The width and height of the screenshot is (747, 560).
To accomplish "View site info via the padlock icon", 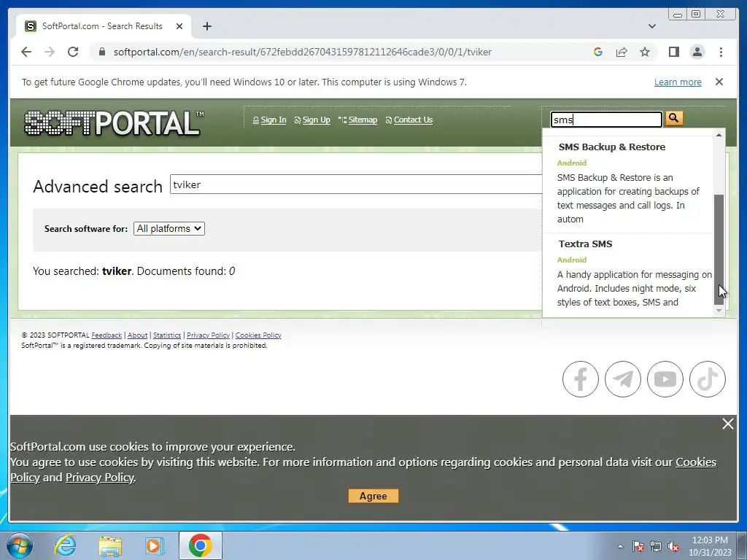I will tap(101, 52).
